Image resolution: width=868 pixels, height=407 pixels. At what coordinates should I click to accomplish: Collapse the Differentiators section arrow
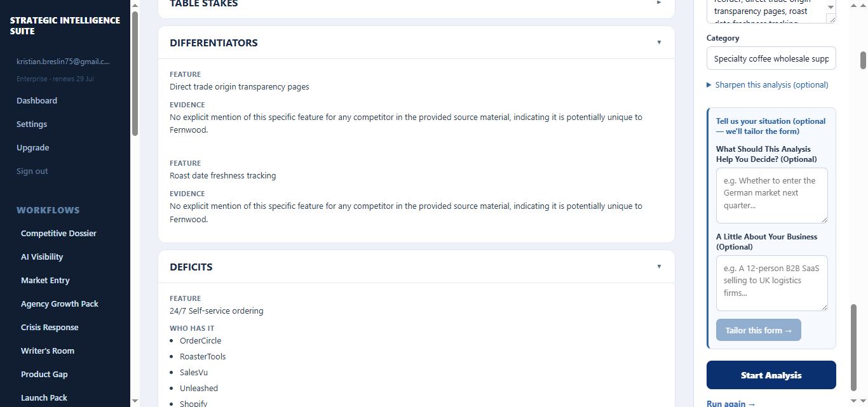[x=659, y=43]
